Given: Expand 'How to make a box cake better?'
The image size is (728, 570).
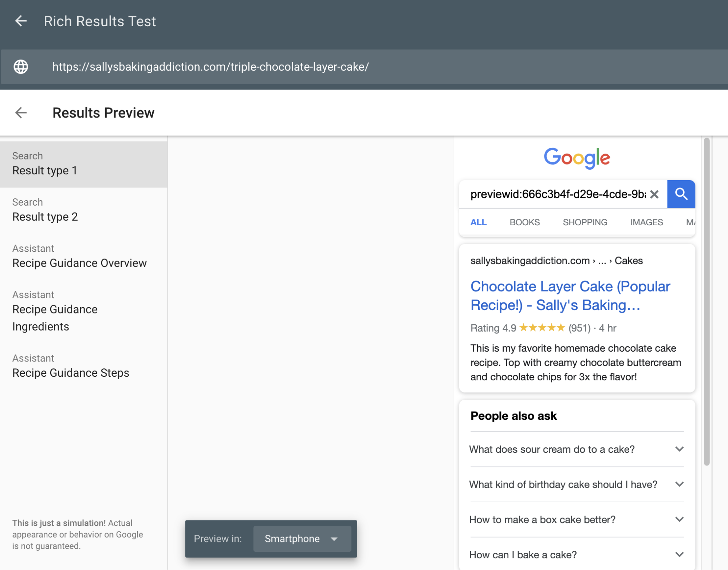Looking at the screenshot, I should [x=577, y=519].
